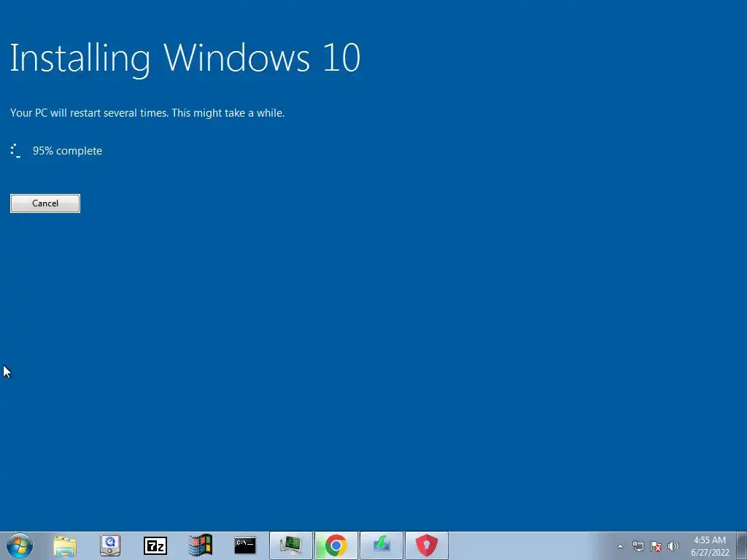Show hidden system tray icons
The image size is (747, 560).
(620, 546)
